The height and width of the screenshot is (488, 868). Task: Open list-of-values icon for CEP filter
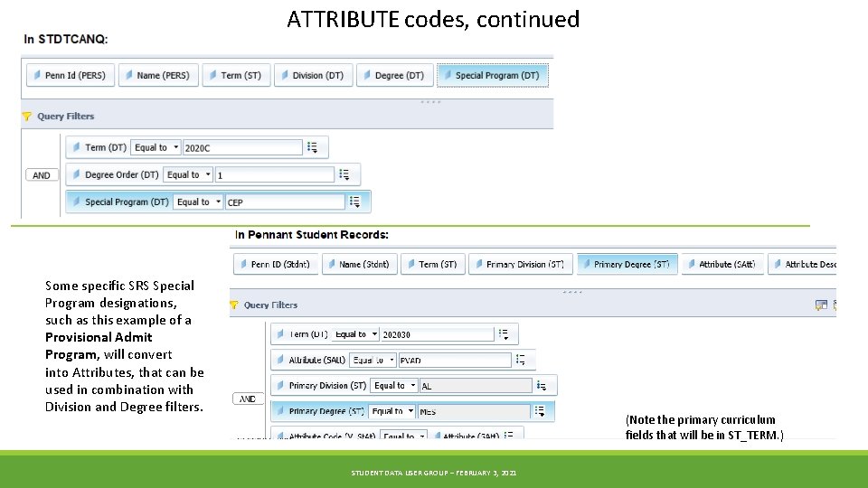[x=354, y=202]
